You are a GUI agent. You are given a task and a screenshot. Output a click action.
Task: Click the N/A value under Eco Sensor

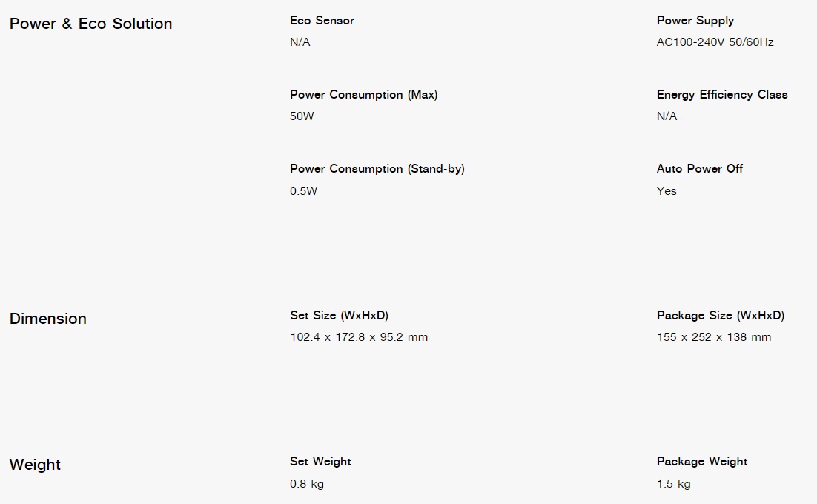[300, 42]
